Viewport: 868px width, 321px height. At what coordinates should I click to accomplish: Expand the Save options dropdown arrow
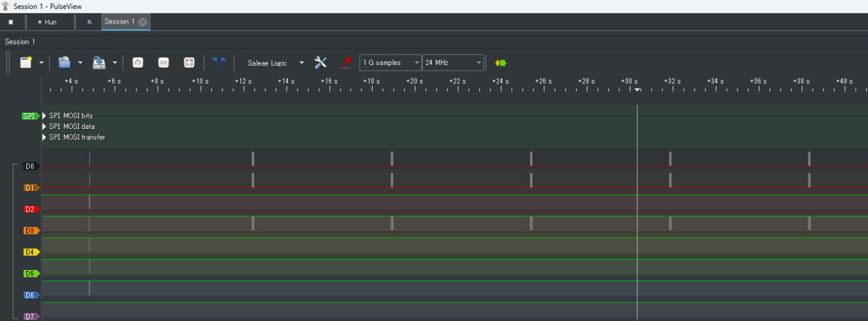pos(115,63)
